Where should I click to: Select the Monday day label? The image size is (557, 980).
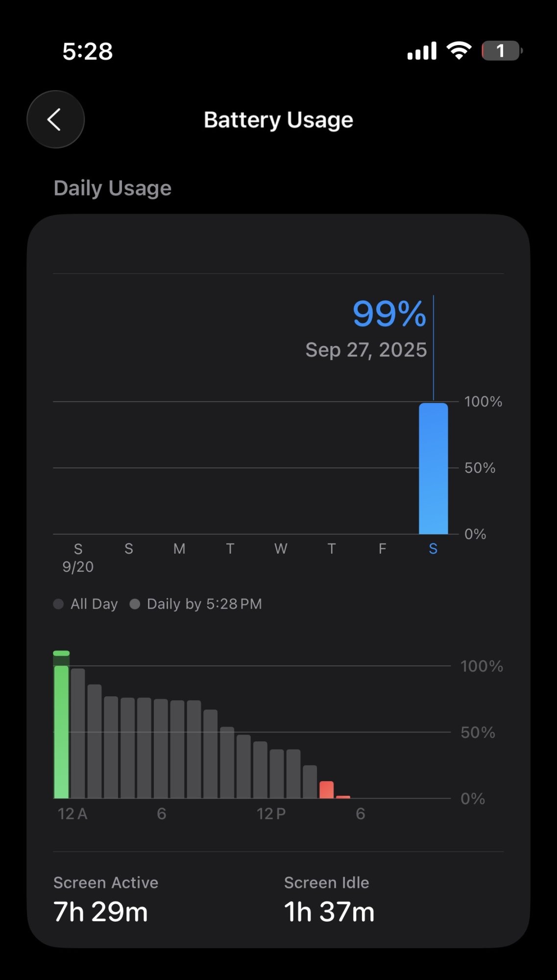pyautogui.click(x=179, y=549)
